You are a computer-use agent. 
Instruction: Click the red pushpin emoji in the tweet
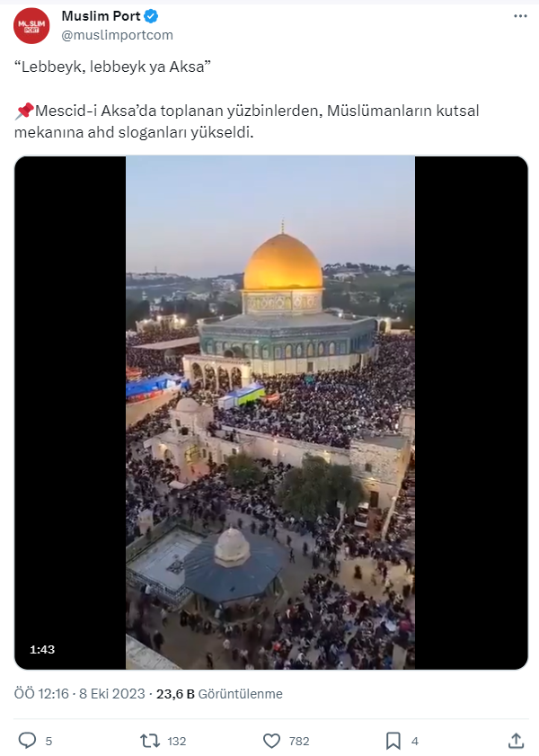[24, 111]
